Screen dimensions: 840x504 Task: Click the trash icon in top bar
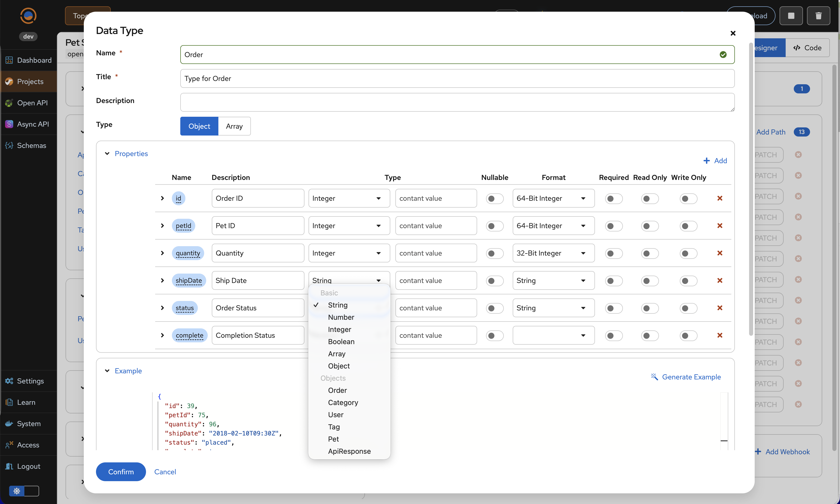tap(818, 16)
